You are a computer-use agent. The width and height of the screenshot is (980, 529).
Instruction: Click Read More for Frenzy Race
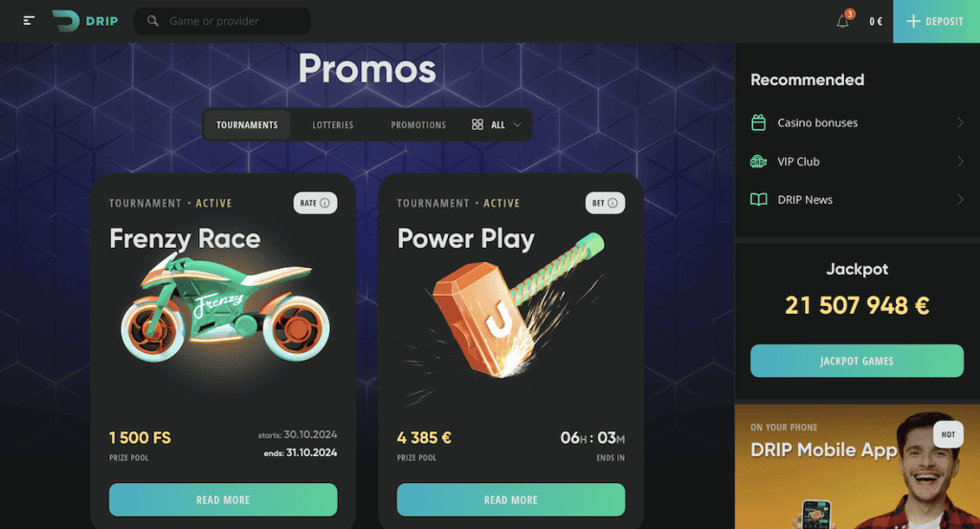(223, 499)
